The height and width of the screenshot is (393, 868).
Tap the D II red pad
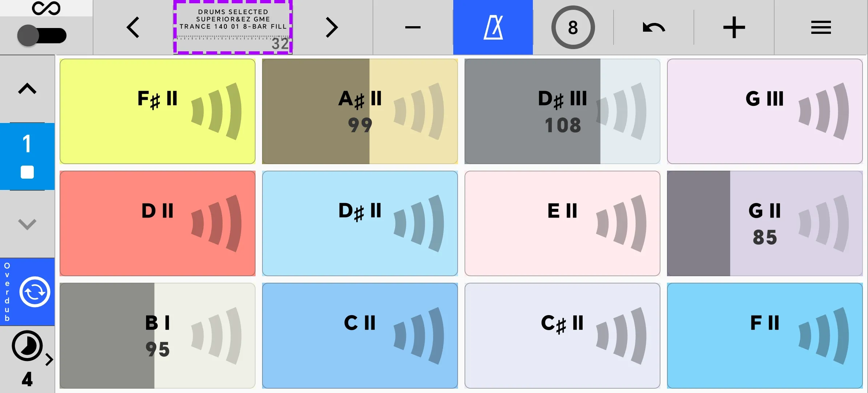pyautogui.click(x=157, y=223)
